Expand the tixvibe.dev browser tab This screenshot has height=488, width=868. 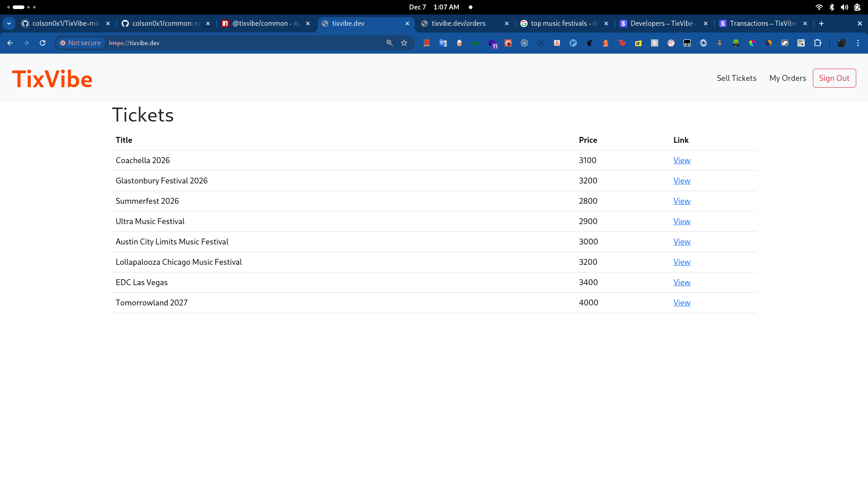tap(365, 23)
